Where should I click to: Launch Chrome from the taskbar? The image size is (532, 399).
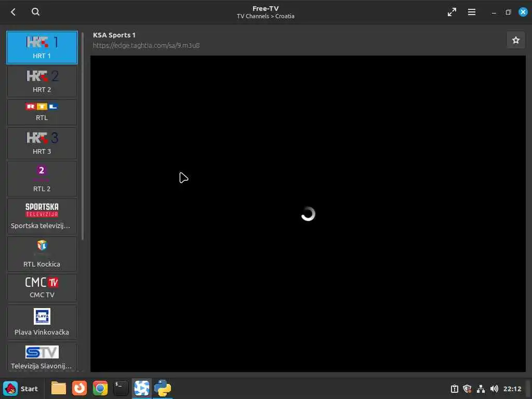[x=100, y=389]
